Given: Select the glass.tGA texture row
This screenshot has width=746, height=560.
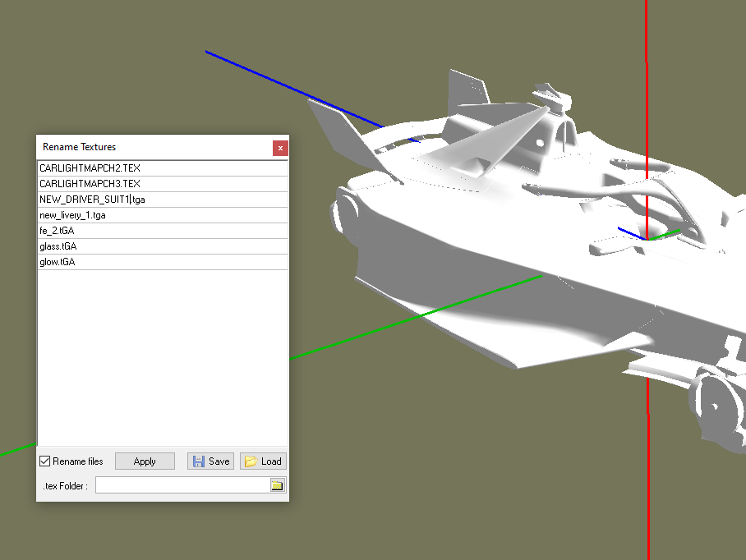Looking at the screenshot, I should tap(163, 246).
